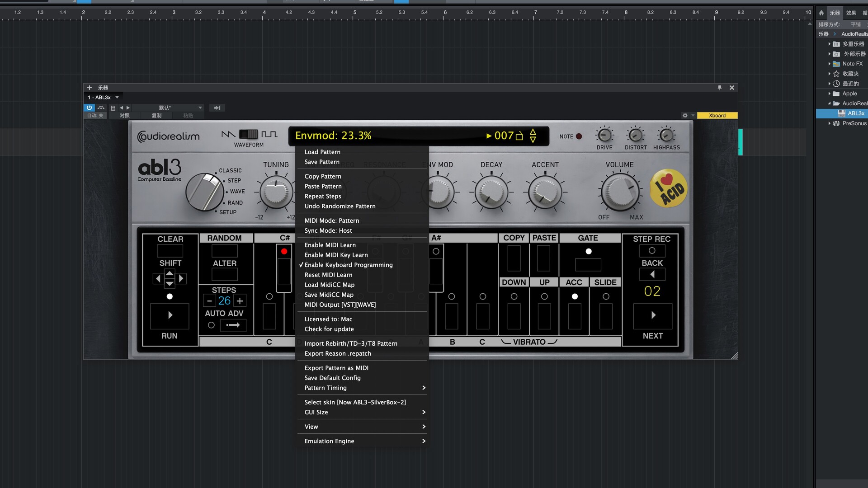Image resolution: width=868 pixels, height=488 pixels.
Task: Click the plus icon beside 乐器
Action: (90, 88)
